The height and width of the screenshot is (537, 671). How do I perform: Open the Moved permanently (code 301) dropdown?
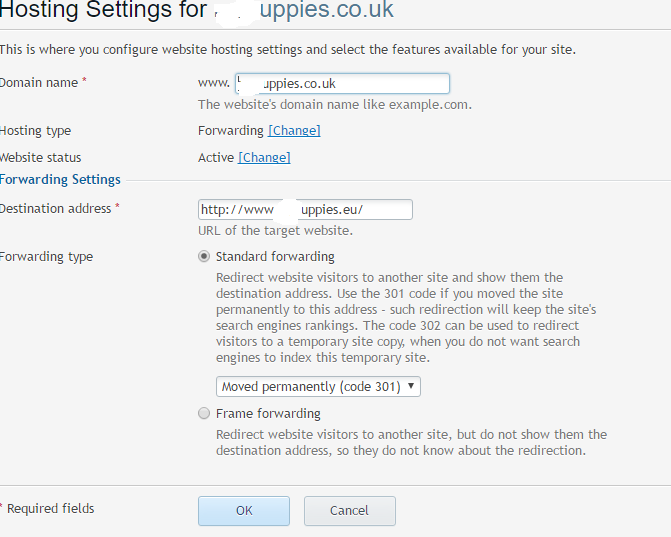click(318, 387)
